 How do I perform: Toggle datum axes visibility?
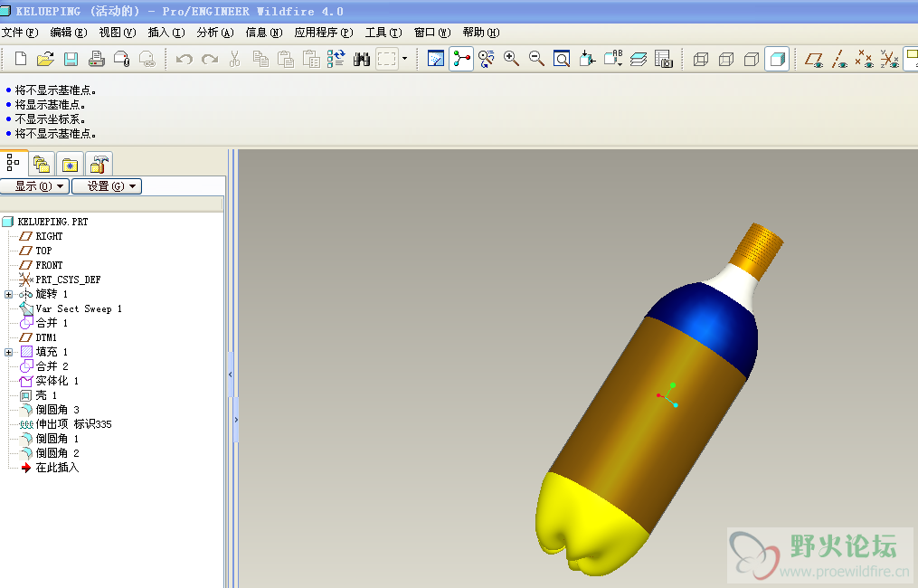click(x=839, y=59)
